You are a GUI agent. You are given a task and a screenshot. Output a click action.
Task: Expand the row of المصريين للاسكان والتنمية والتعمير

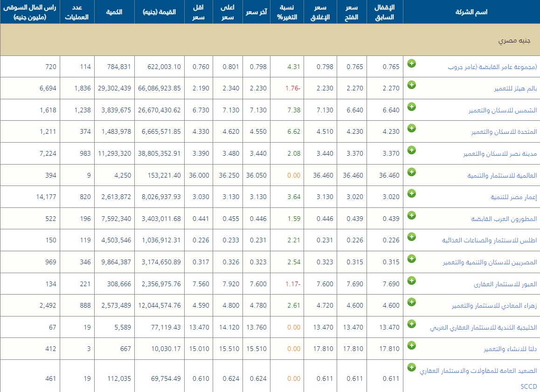412,259
